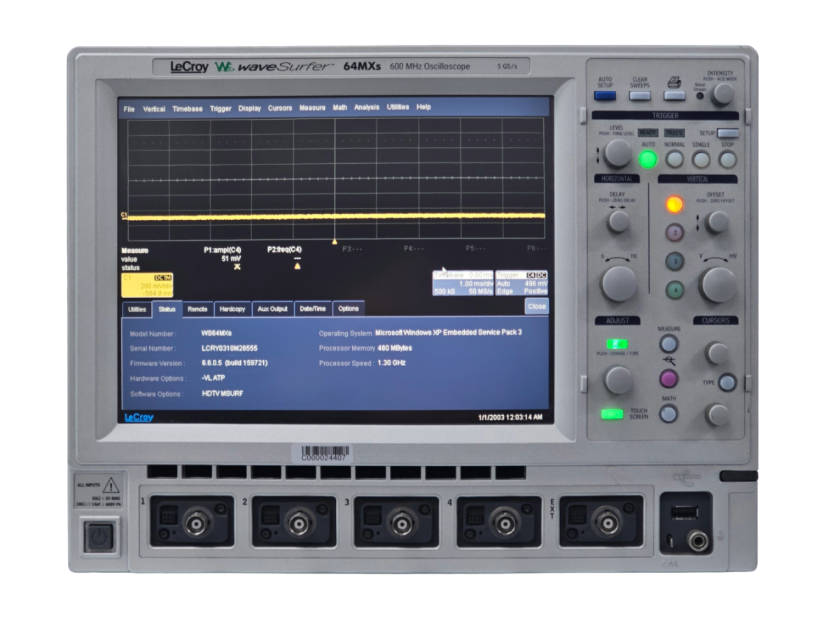The width and height of the screenshot is (840, 630).
Task: Open the Vertical menu
Action: [154, 108]
